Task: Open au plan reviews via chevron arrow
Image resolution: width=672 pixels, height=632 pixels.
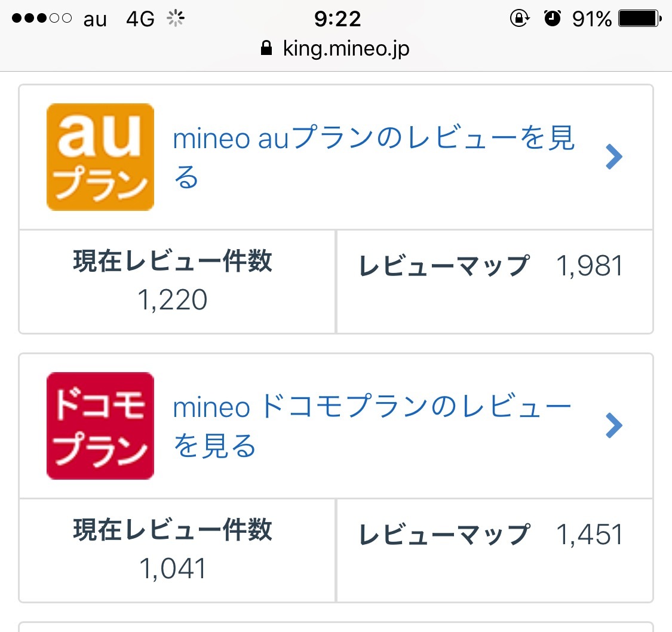Action: tap(614, 157)
